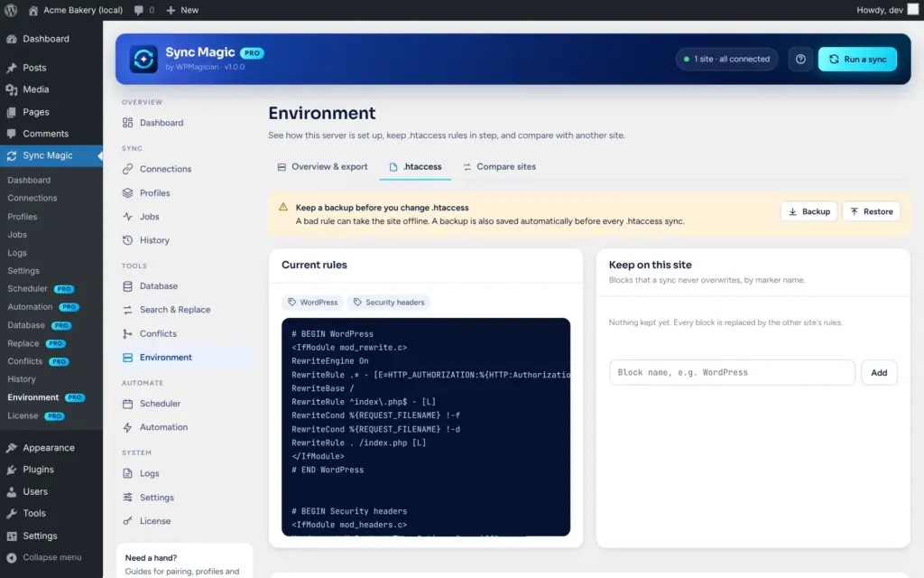Open Tools in WordPress admin menu

(x=51, y=513)
